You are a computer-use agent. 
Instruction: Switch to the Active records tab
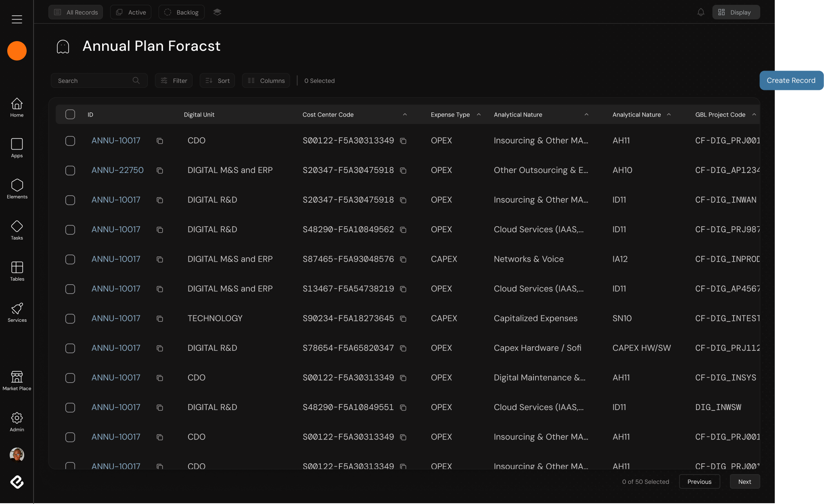[x=130, y=12]
